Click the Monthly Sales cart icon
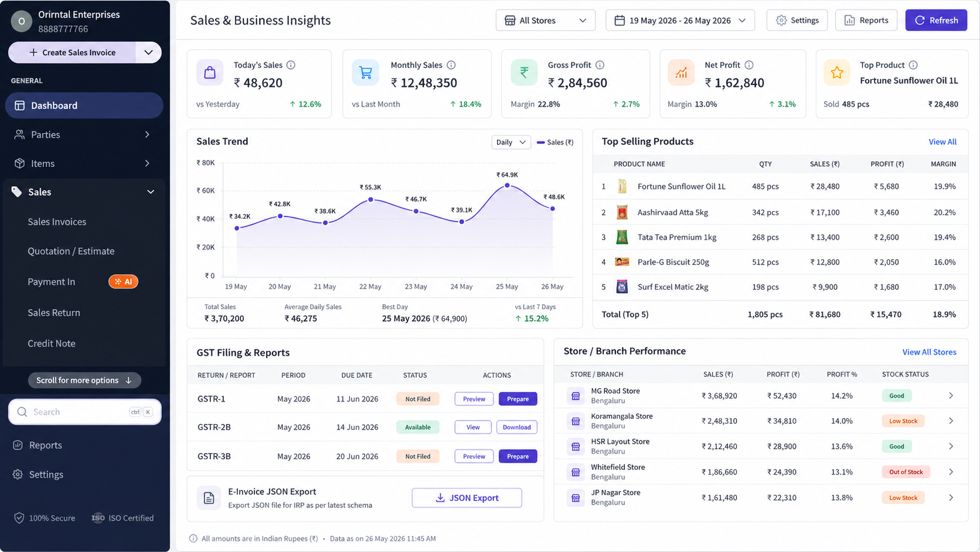980x552 pixels. (366, 73)
